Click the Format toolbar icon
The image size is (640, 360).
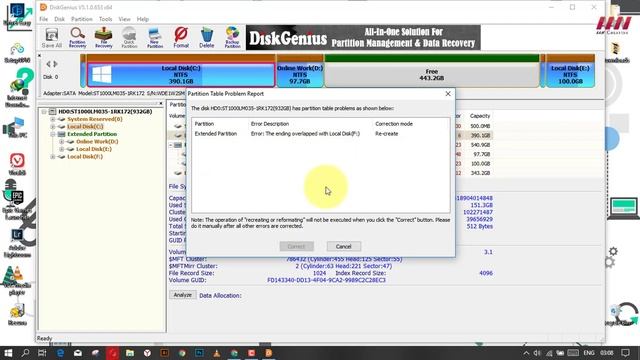[181, 38]
